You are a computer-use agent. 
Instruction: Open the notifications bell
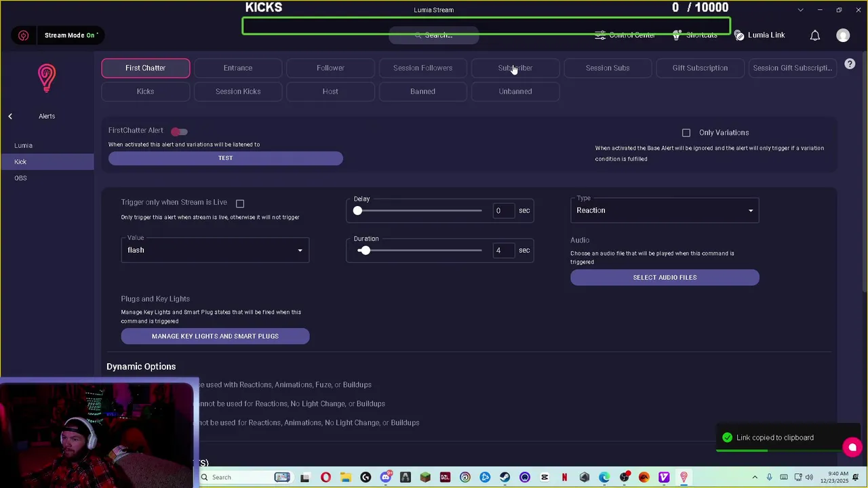[815, 35]
